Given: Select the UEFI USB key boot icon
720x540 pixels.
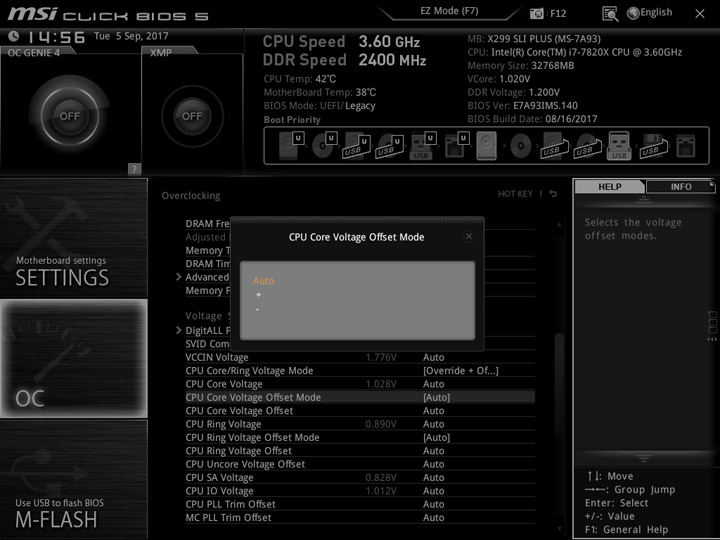Looking at the screenshot, I should 423,146.
